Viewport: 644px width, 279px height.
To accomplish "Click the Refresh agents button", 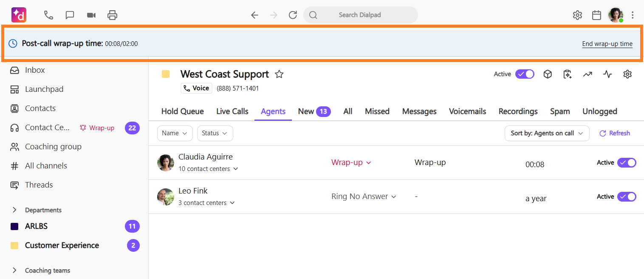I will [x=615, y=133].
